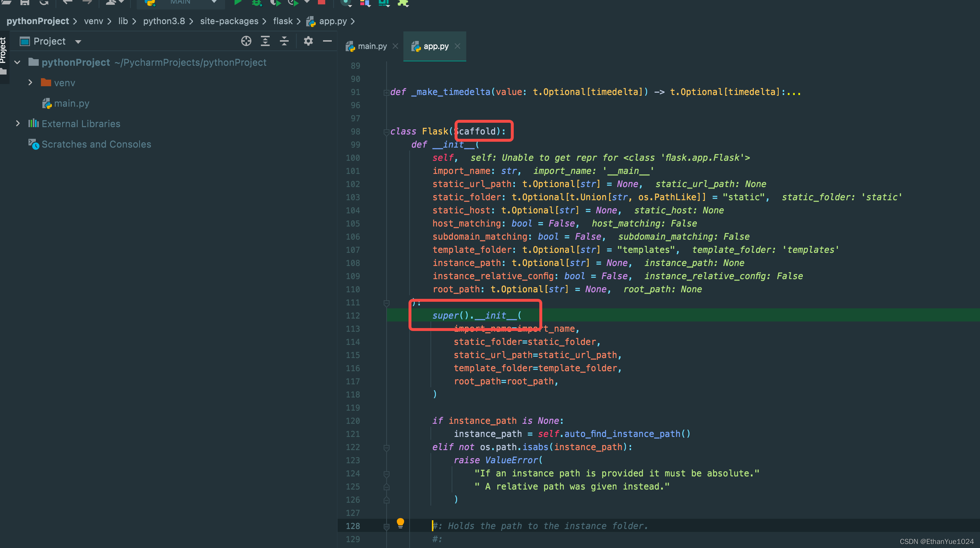Open the yellow lightbulb quick-fix
This screenshot has width=980, height=548.
coord(400,523)
